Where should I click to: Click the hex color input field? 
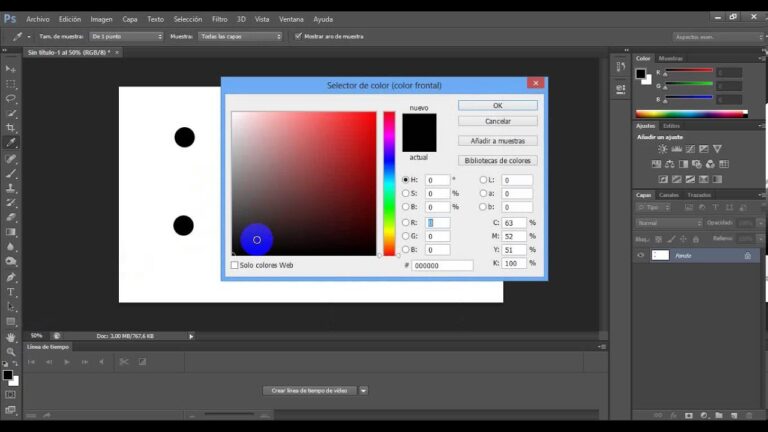[x=442, y=265]
